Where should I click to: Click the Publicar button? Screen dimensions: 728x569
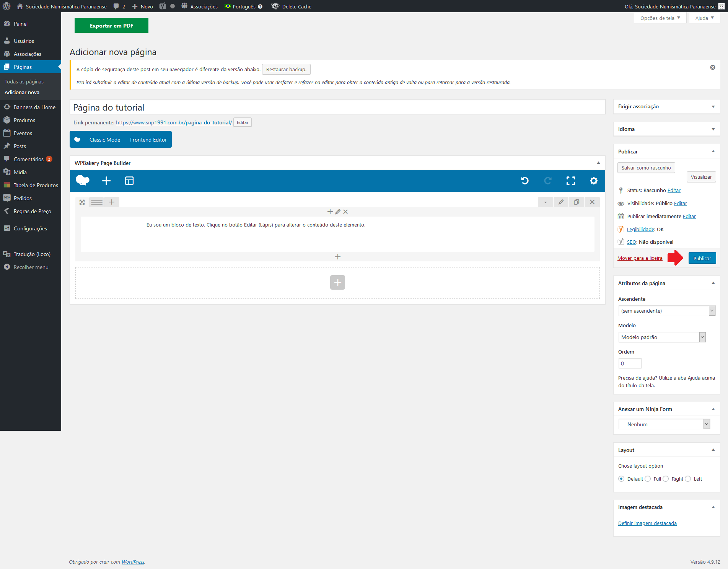(x=702, y=258)
